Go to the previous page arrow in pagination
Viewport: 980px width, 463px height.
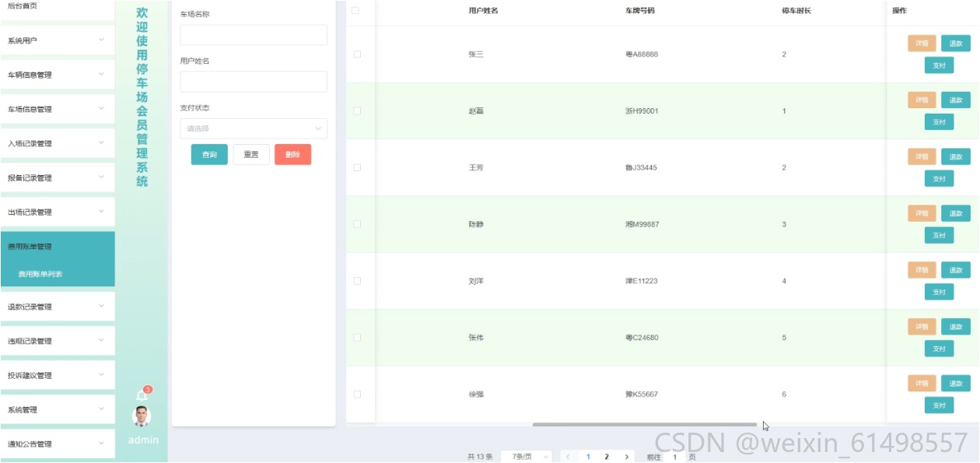click(568, 457)
